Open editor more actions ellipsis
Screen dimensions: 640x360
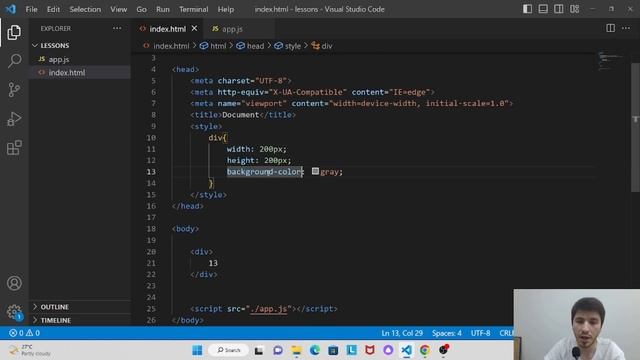coord(626,28)
